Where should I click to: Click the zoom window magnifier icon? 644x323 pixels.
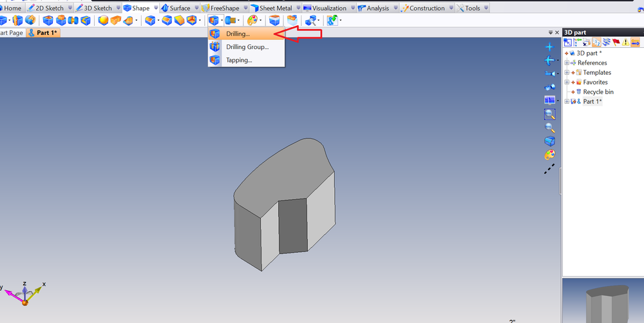point(549,114)
